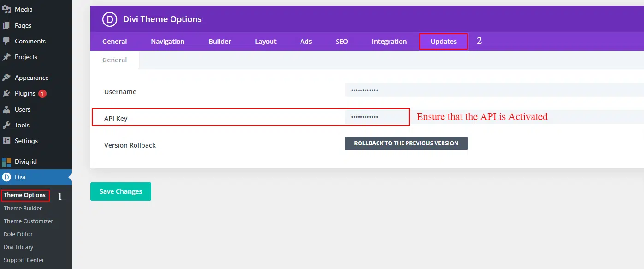Switch to the Navigation tab
The height and width of the screenshot is (269, 644).
(x=168, y=42)
